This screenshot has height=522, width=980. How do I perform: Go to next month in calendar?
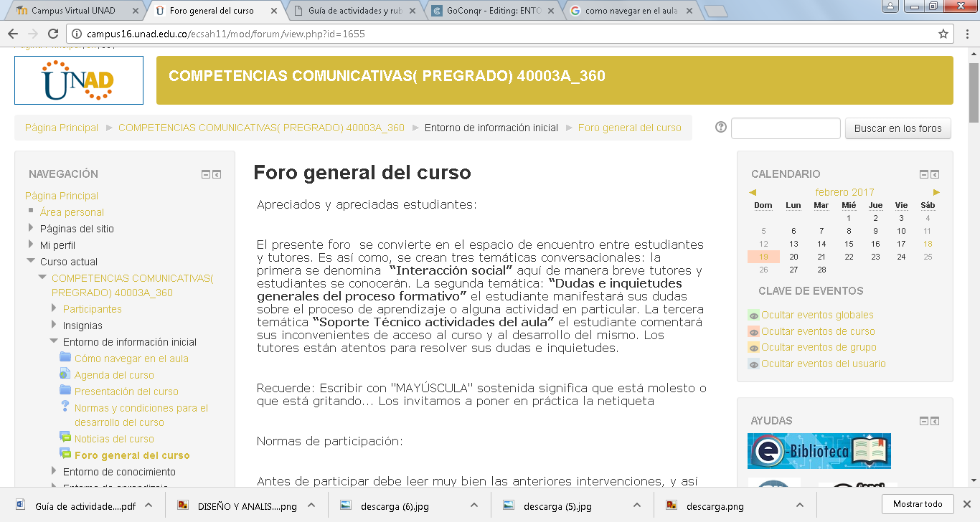click(x=936, y=192)
